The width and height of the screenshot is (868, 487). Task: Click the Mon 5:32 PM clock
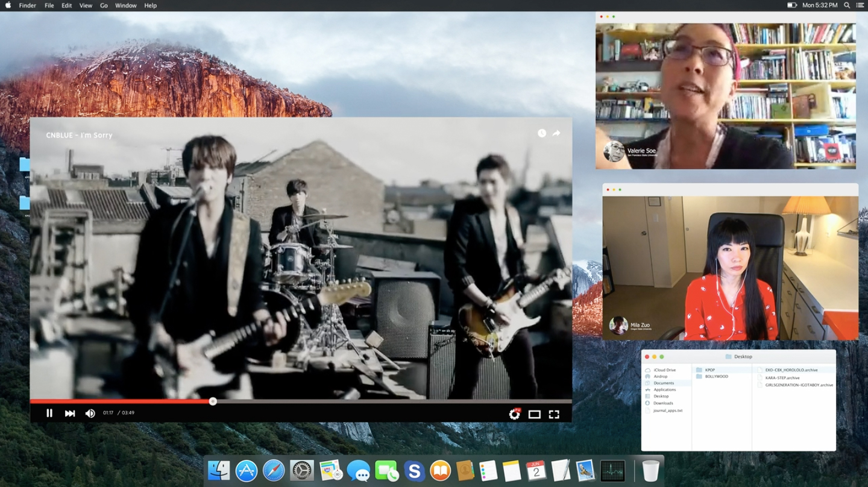[820, 5]
